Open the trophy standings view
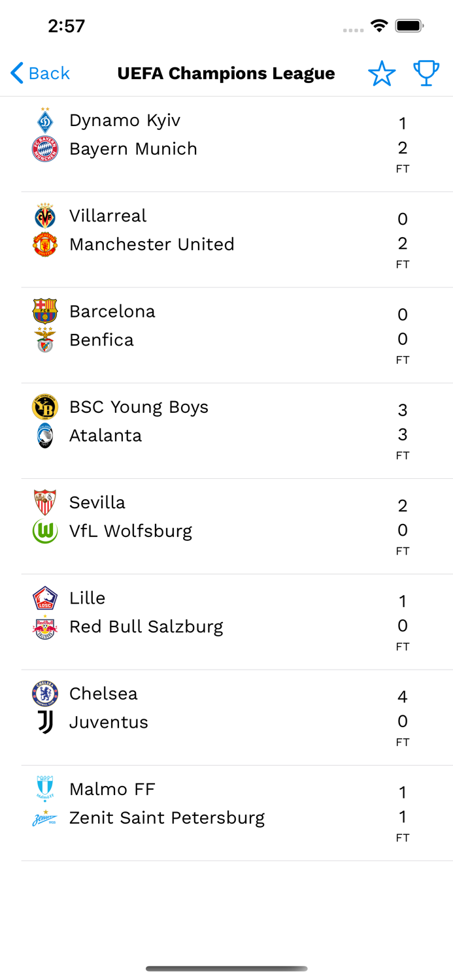The height and width of the screenshot is (980, 453). click(x=426, y=73)
